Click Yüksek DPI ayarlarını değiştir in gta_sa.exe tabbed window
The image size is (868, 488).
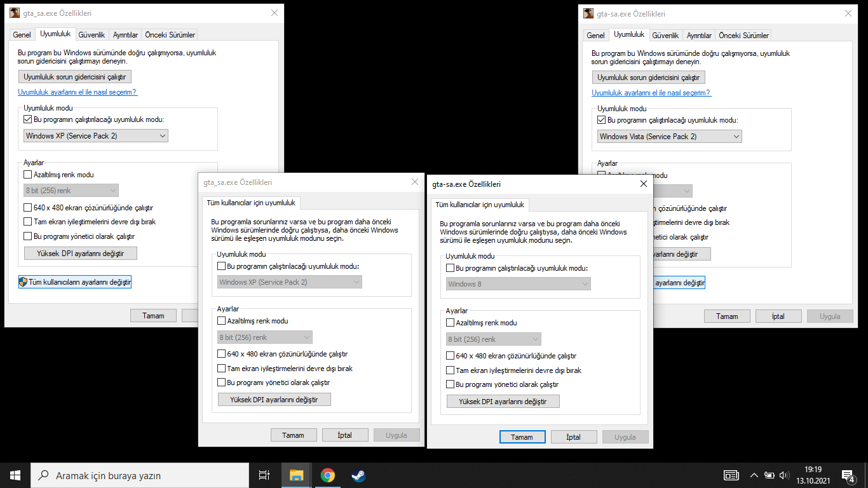[80, 254]
